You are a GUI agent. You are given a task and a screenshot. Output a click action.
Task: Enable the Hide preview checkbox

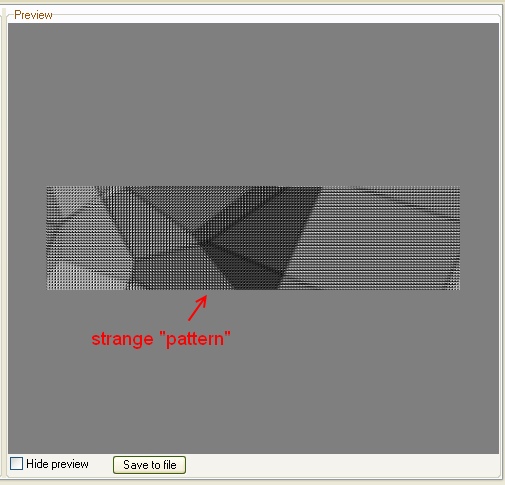[x=16, y=464]
